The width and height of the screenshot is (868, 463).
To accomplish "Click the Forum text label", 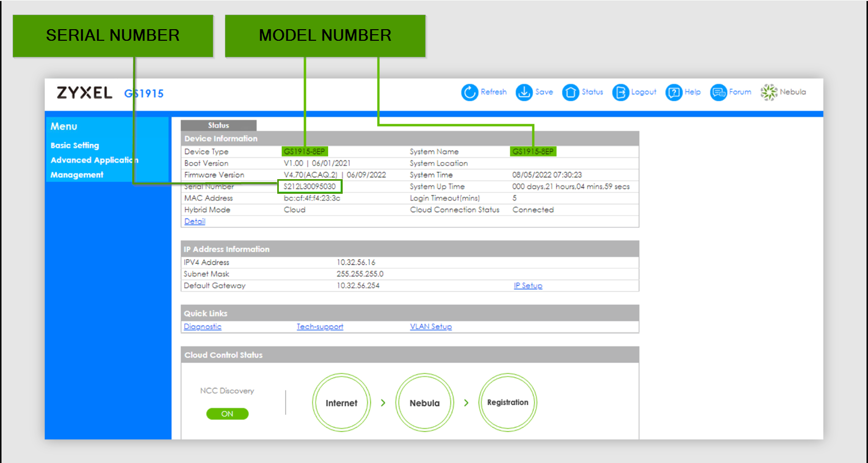I will click(x=740, y=92).
